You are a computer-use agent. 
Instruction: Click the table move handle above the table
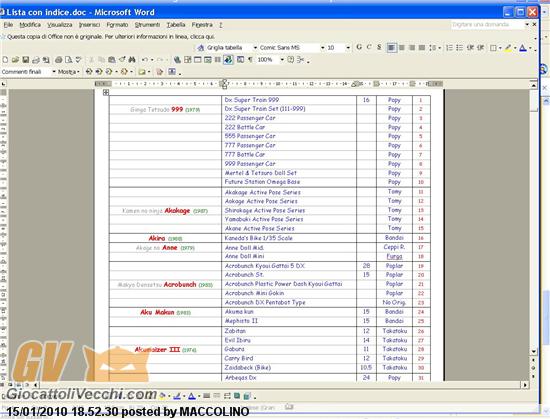(106, 92)
